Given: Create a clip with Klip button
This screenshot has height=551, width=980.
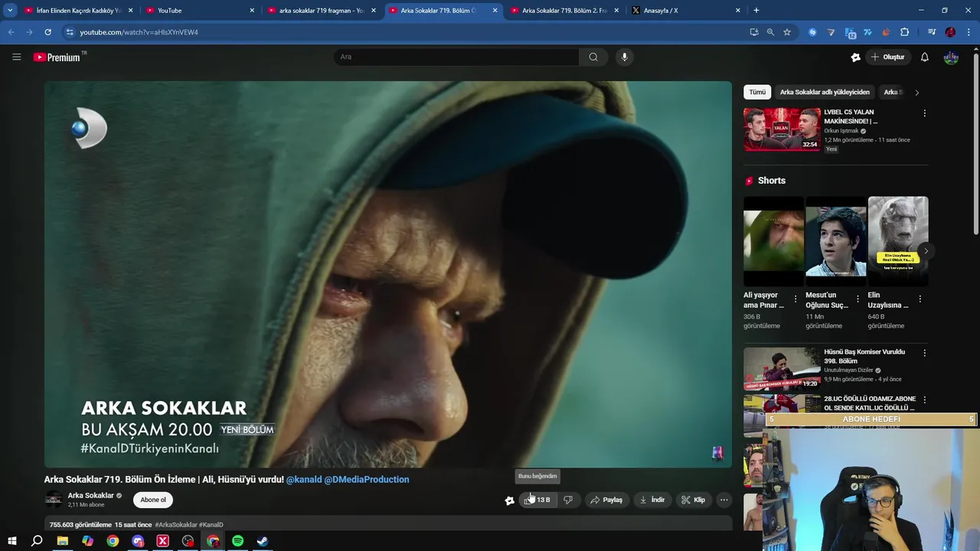Looking at the screenshot, I should [x=694, y=500].
